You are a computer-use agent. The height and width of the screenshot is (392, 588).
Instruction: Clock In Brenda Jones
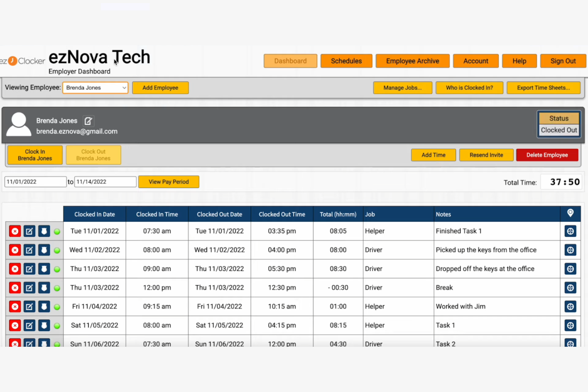click(35, 155)
